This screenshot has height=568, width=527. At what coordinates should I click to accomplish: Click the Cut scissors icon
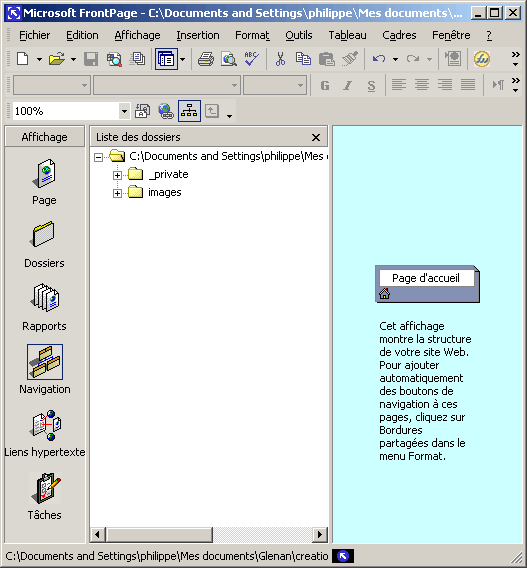pos(280,59)
